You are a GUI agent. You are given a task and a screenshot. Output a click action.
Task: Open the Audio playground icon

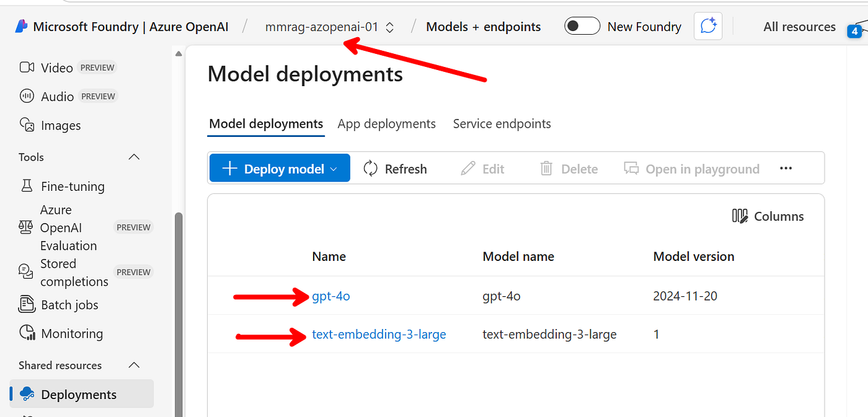[x=27, y=96]
